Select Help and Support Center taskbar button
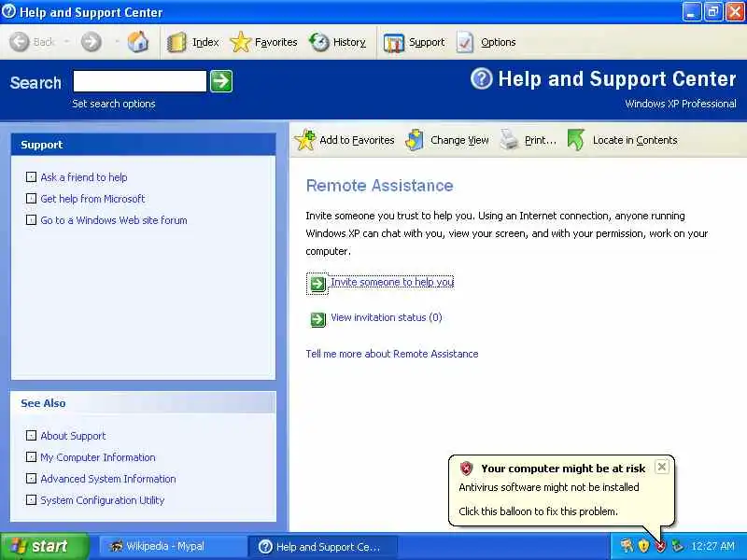Image resolution: width=747 pixels, height=560 pixels. (322, 546)
